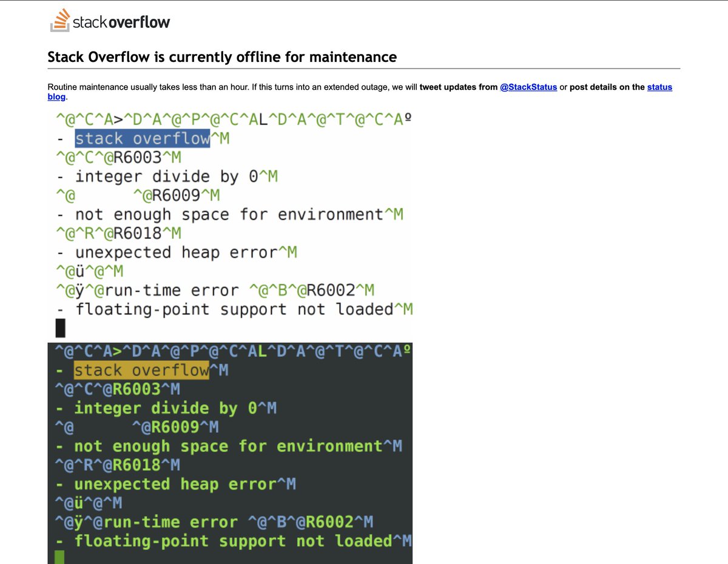This screenshot has width=728, height=564.
Task: Click 'tweet updates from' bold text
Action: (x=458, y=87)
